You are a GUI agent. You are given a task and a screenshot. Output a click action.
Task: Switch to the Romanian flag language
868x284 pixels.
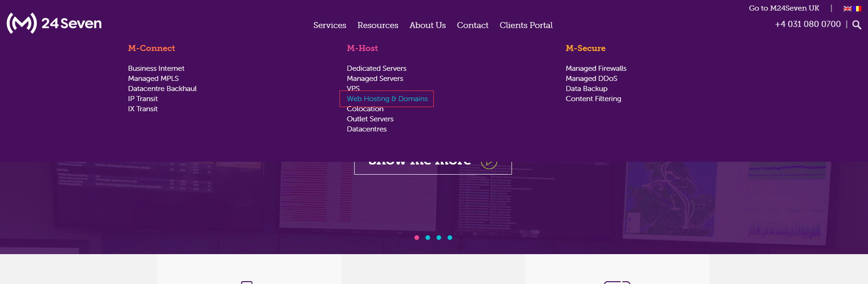858,9
